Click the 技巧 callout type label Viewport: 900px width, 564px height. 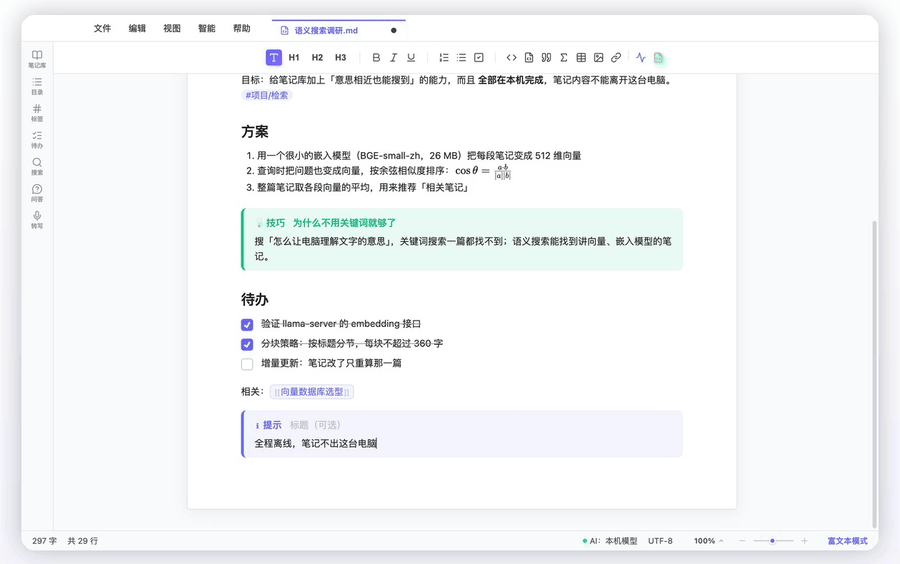[276, 223]
